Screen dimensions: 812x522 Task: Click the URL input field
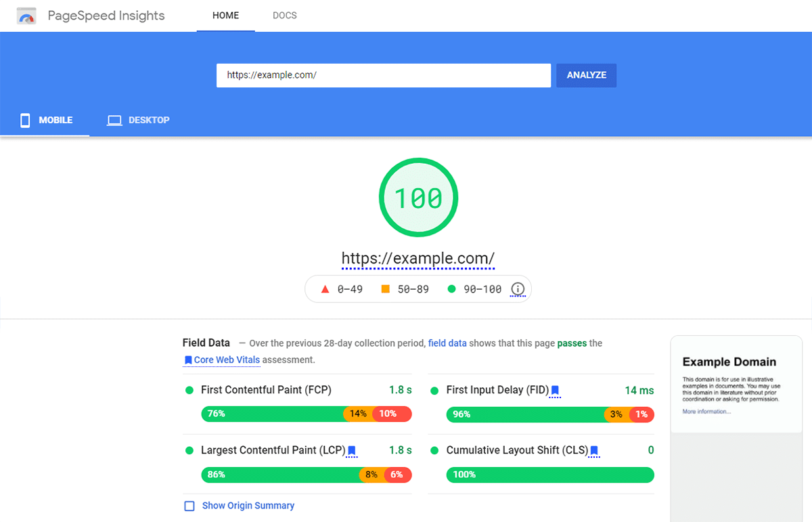[383, 75]
